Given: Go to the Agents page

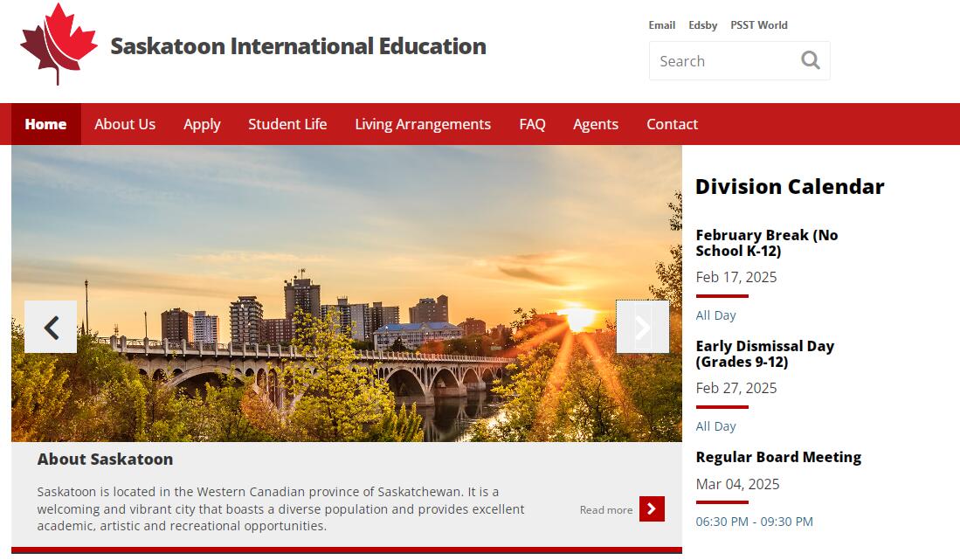Looking at the screenshot, I should pos(596,124).
